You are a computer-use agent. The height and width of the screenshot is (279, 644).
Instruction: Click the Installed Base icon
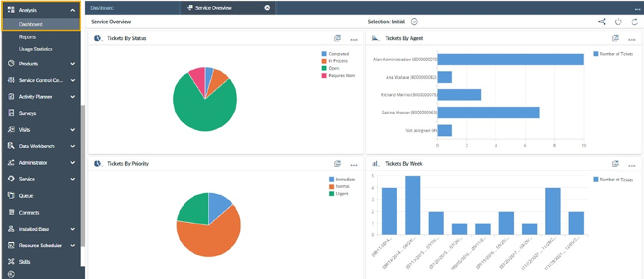click(x=12, y=229)
